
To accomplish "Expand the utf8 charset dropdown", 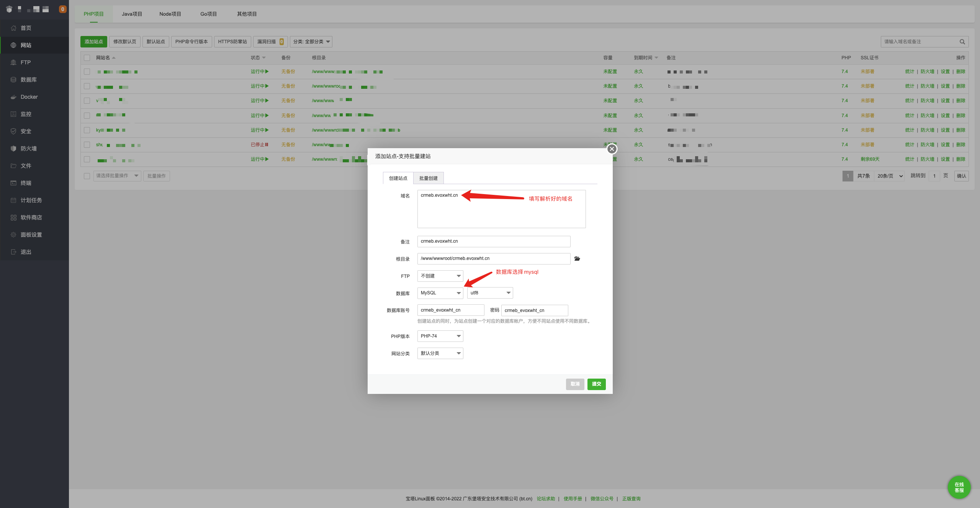I will pos(489,292).
